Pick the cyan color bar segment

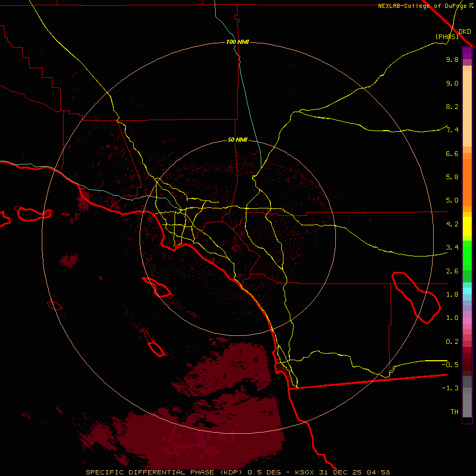(x=467, y=291)
